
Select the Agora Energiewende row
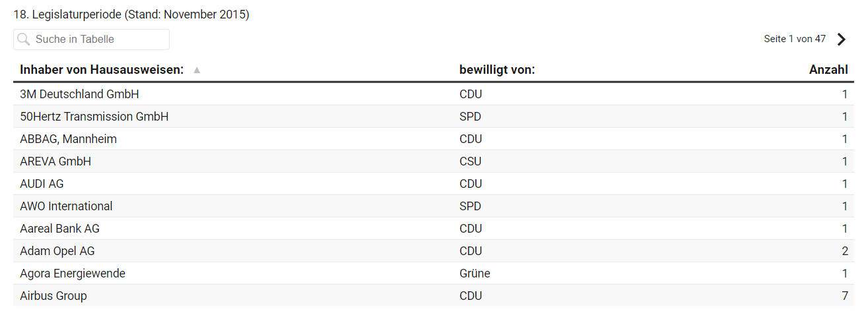tap(72, 274)
